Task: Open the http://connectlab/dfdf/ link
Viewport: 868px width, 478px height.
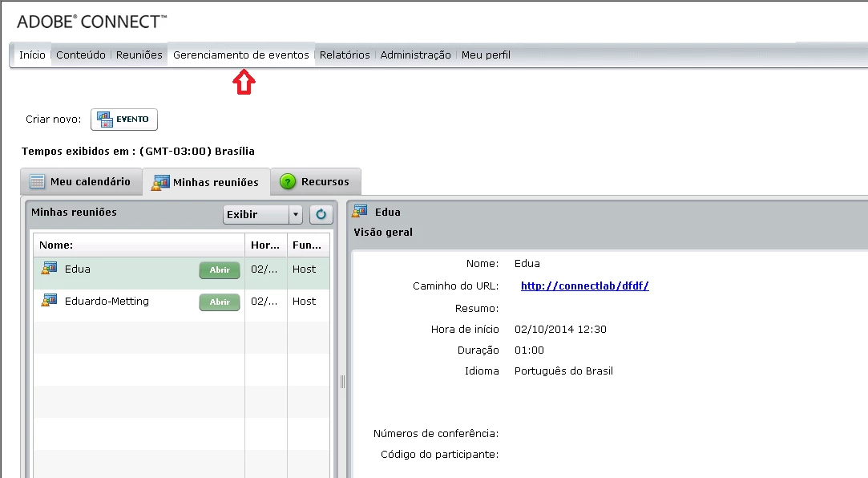Action: [584, 286]
